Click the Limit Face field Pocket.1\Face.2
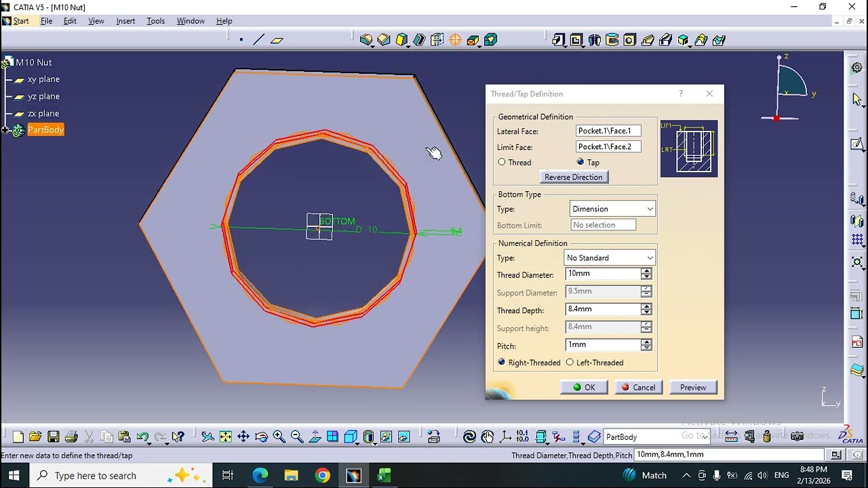This screenshot has width=868, height=488. pos(608,146)
